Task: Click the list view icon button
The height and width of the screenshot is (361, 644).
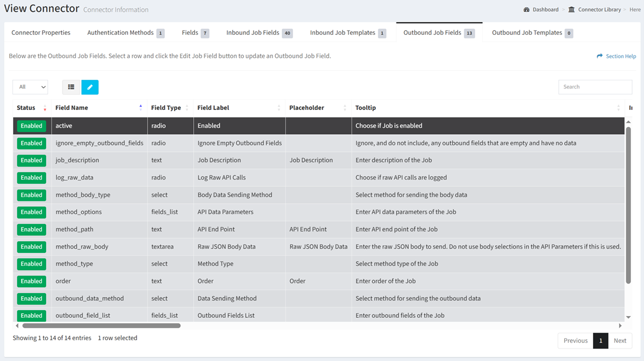Action: click(x=71, y=87)
